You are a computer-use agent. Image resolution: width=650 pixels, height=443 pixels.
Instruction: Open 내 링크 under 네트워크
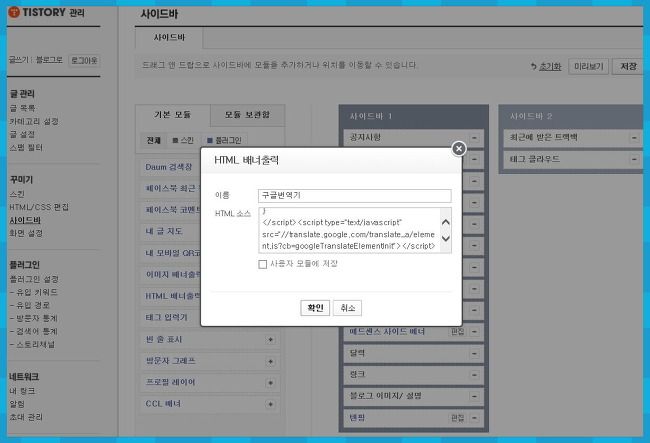(x=22, y=391)
